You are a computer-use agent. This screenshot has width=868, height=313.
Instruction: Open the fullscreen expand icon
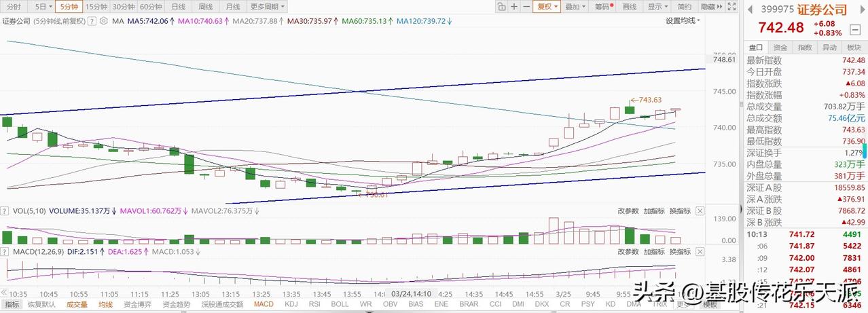731,7
